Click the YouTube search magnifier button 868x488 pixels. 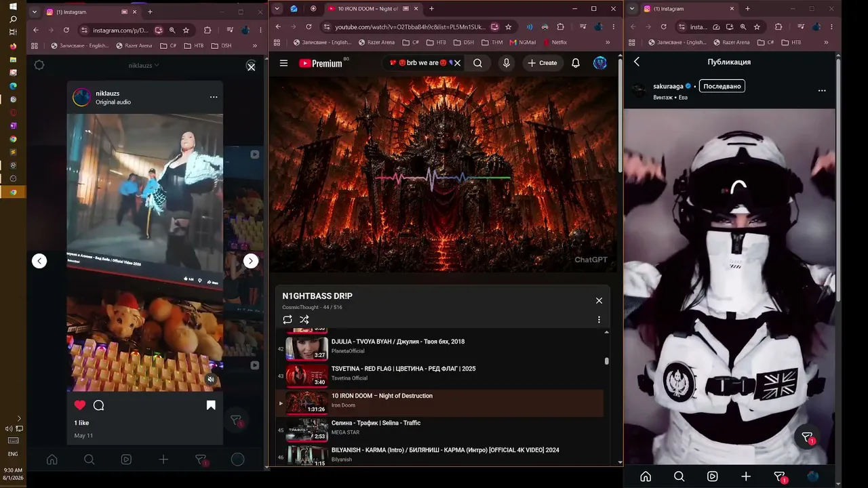[x=478, y=63]
